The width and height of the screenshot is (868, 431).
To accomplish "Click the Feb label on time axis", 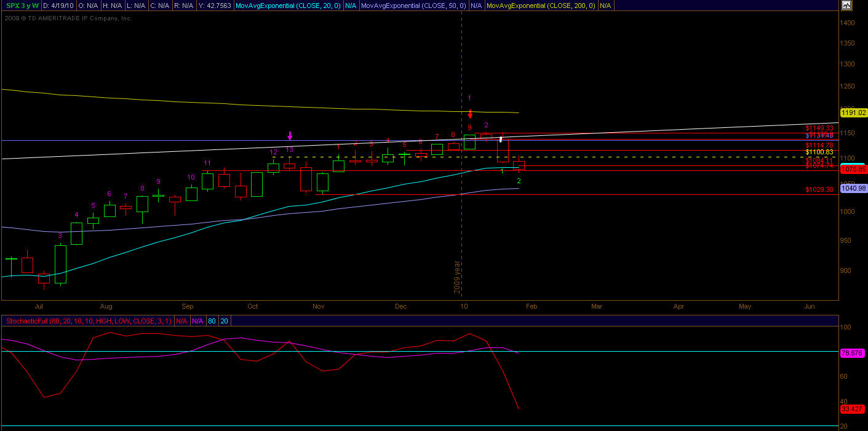I will (532, 306).
